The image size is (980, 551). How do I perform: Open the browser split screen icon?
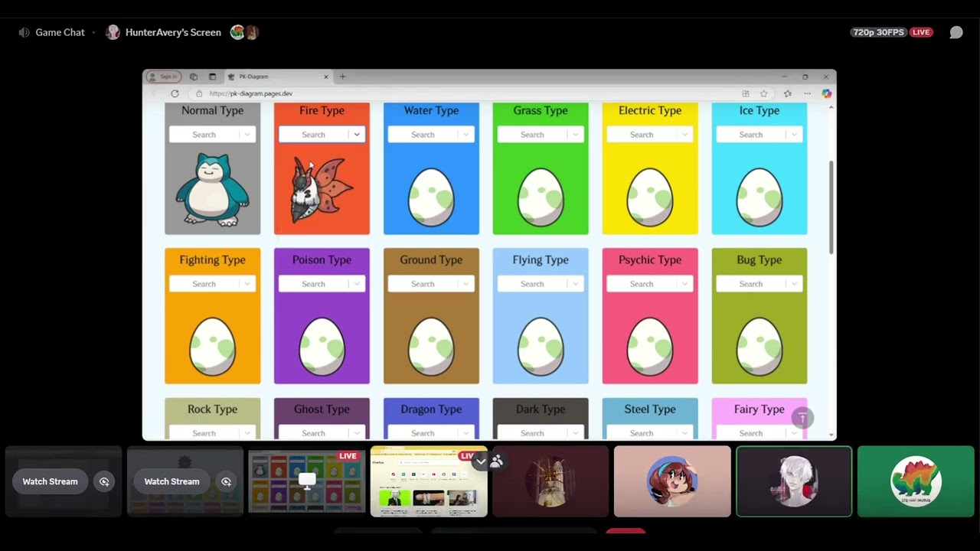(745, 93)
